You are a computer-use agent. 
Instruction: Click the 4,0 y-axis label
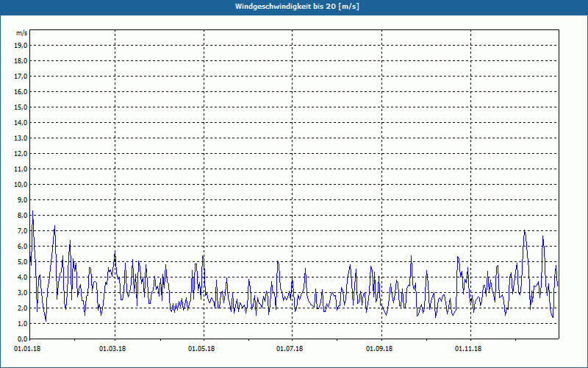point(22,277)
